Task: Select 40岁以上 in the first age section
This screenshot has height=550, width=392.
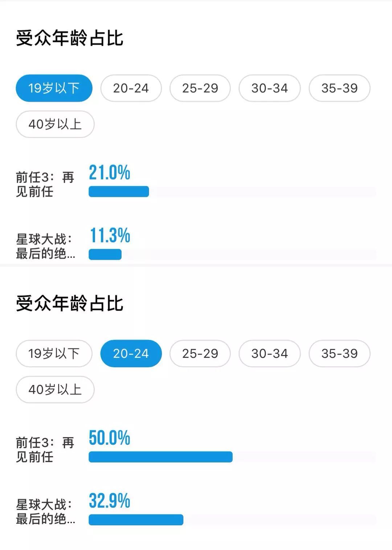Action: (55, 124)
